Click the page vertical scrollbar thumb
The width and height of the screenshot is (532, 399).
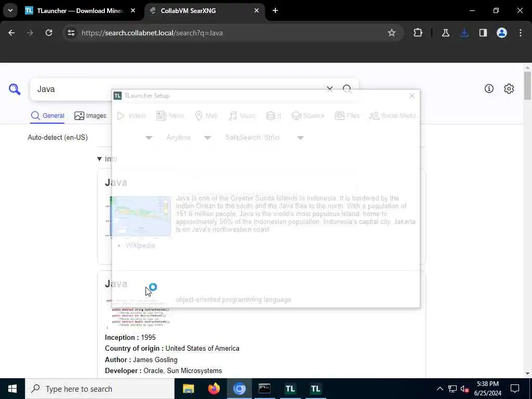click(x=527, y=86)
